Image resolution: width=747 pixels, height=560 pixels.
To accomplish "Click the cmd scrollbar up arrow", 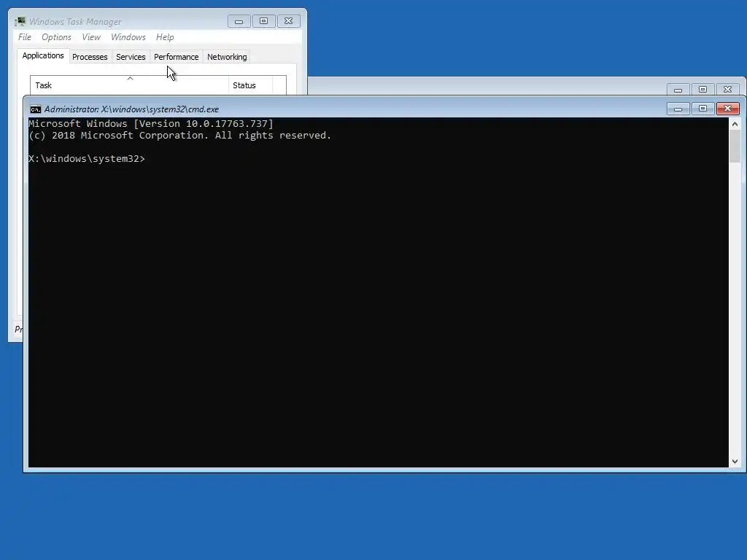I will click(735, 124).
